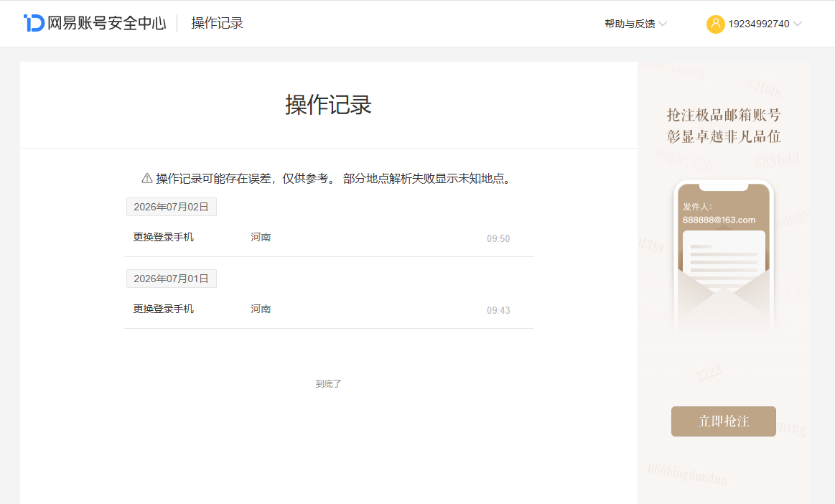Viewport: 835px width, 504px height.
Task: Click the 09:50 timestamp
Action: point(498,238)
